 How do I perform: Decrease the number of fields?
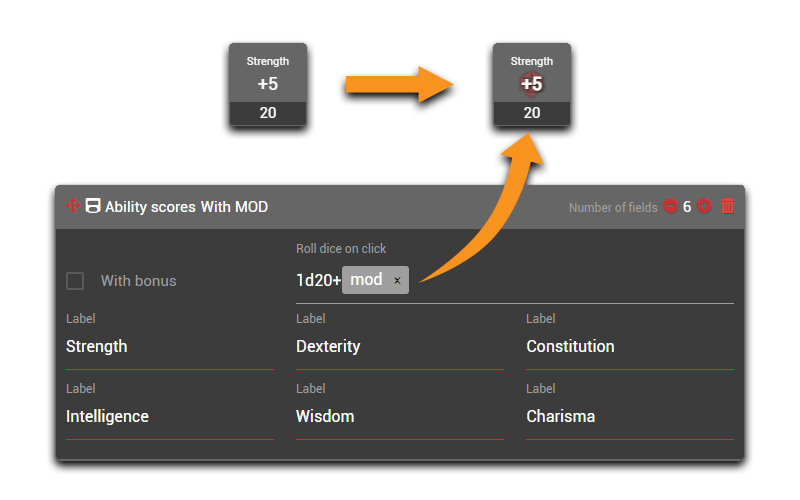[670, 207]
